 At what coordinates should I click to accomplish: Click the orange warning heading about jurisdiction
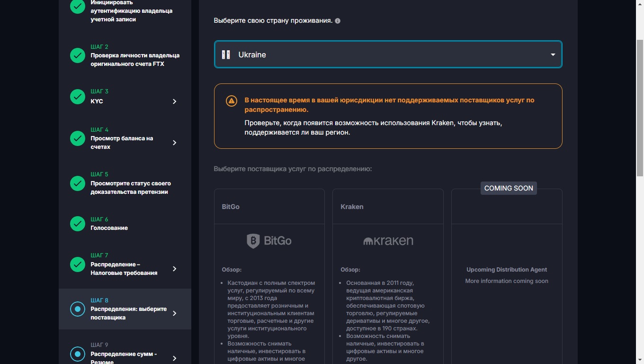click(x=389, y=105)
